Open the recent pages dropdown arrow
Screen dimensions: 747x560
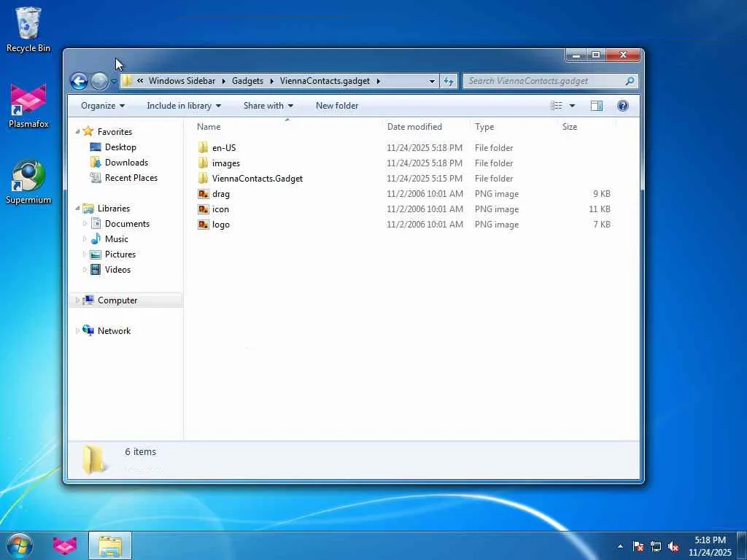coord(114,82)
